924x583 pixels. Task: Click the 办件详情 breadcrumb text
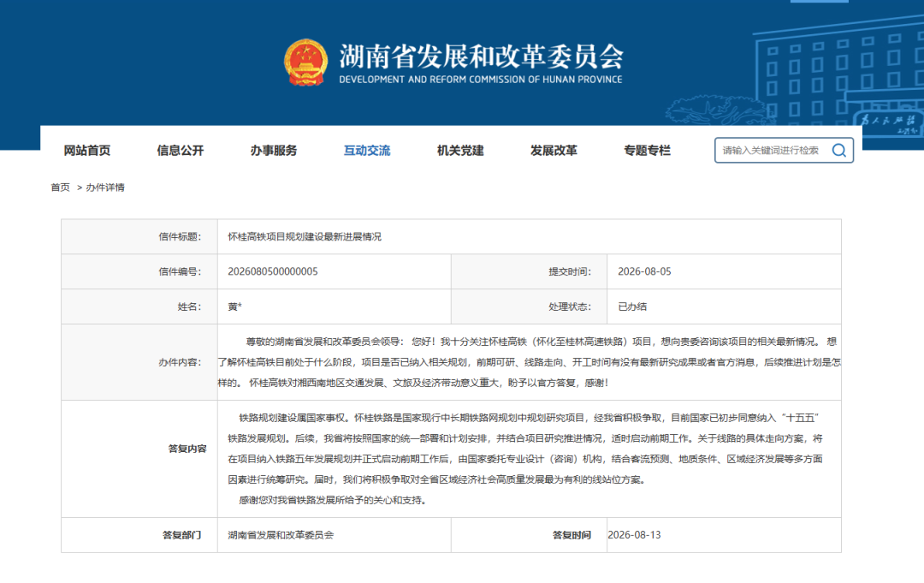tap(105, 187)
